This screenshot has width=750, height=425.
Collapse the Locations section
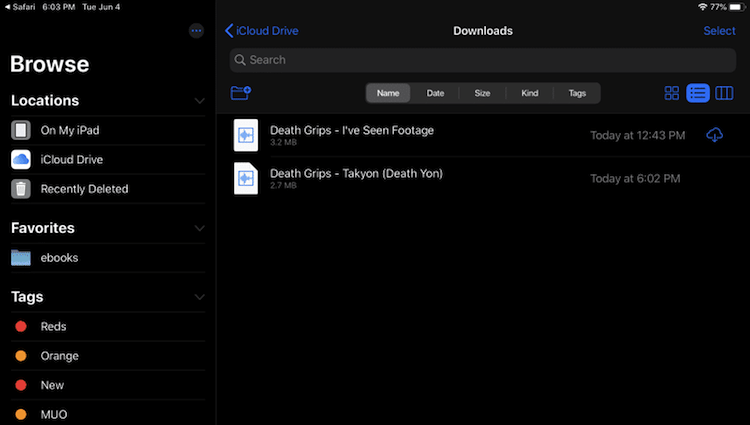pos(199,101)
